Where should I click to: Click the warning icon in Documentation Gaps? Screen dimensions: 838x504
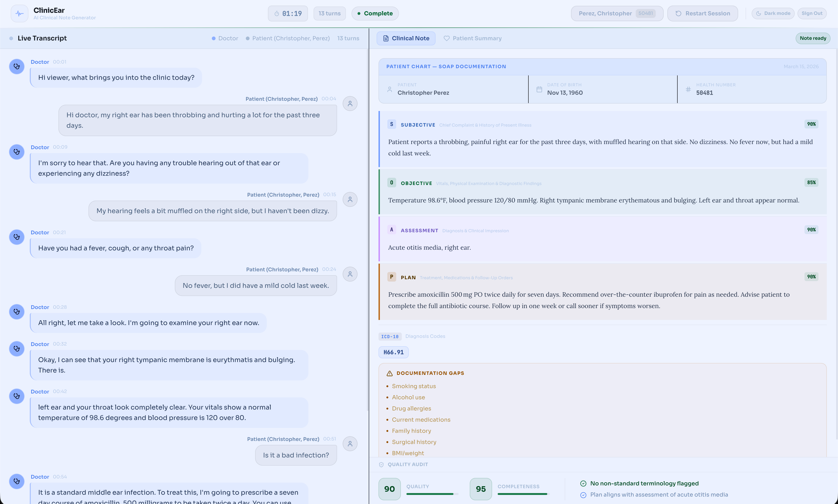(390, 373)
